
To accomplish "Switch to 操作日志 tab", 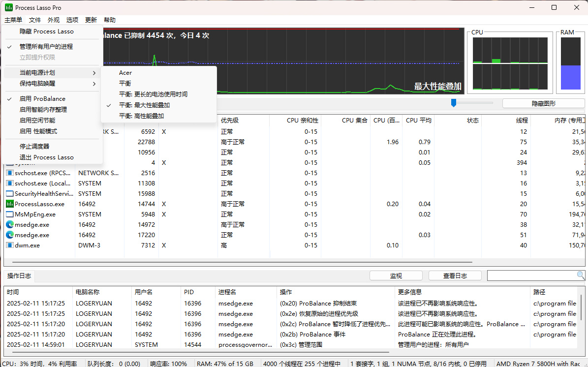I will 19,275.
